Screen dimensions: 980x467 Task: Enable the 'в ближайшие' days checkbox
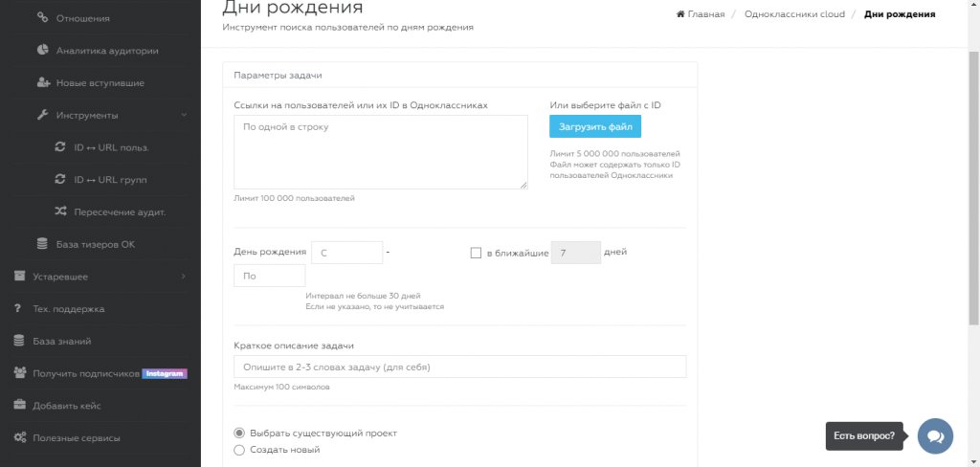[476, 253]
